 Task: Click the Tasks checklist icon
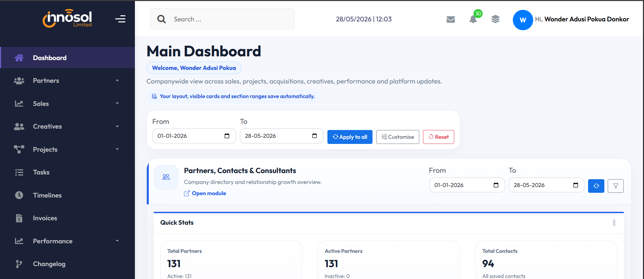(19, 172)
